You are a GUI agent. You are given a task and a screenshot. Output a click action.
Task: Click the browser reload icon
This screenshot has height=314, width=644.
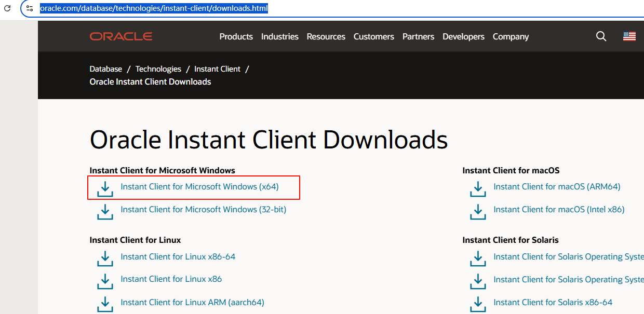7,8
